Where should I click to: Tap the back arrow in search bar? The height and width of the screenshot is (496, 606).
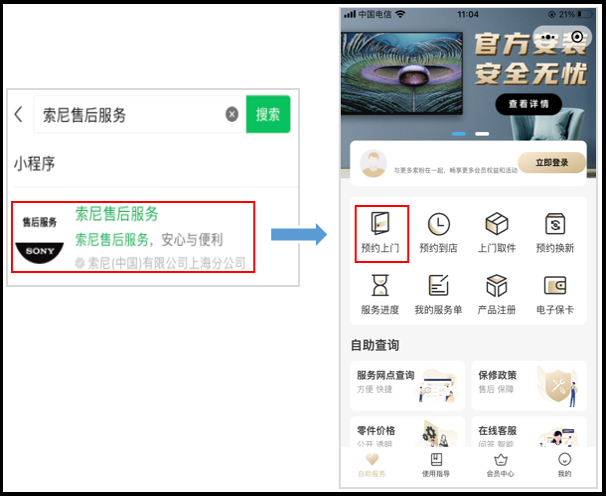point(18,114)
